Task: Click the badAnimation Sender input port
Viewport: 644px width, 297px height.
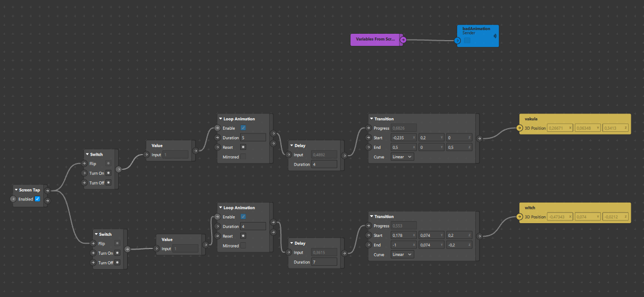Action: tap(458, 40)
